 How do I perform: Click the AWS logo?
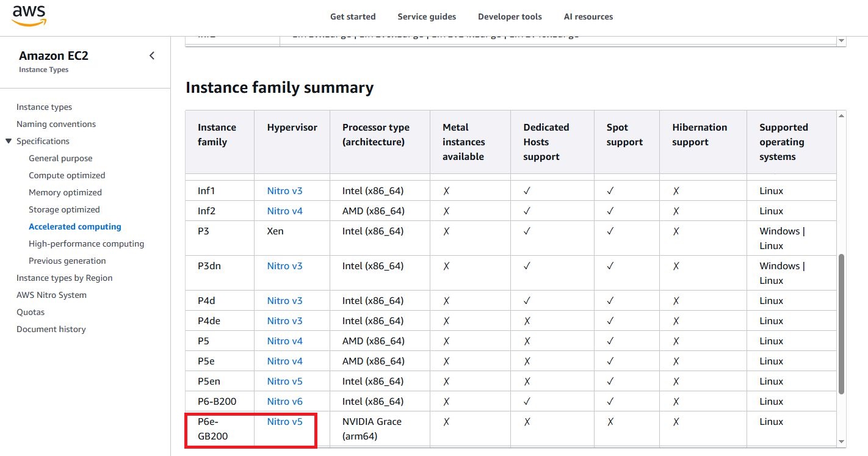pos(29,15)
